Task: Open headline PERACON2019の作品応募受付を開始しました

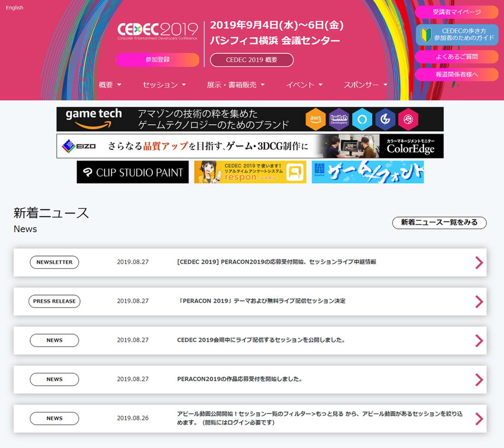Action: (x=240, y=379)
